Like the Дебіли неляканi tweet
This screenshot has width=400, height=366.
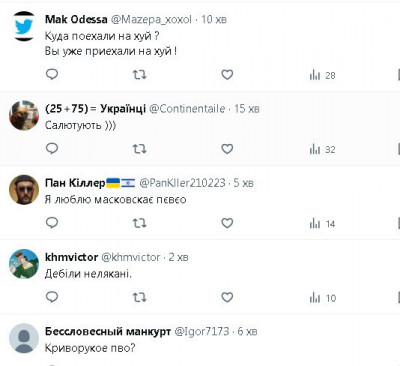click(227, 297)
